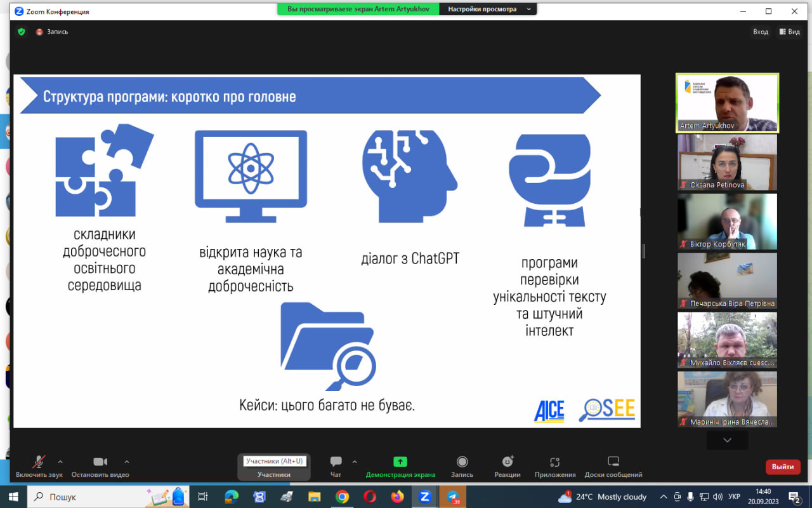Click the volume speaker tray icon
This screenshot has width=812, height=508.
[717, 497]
